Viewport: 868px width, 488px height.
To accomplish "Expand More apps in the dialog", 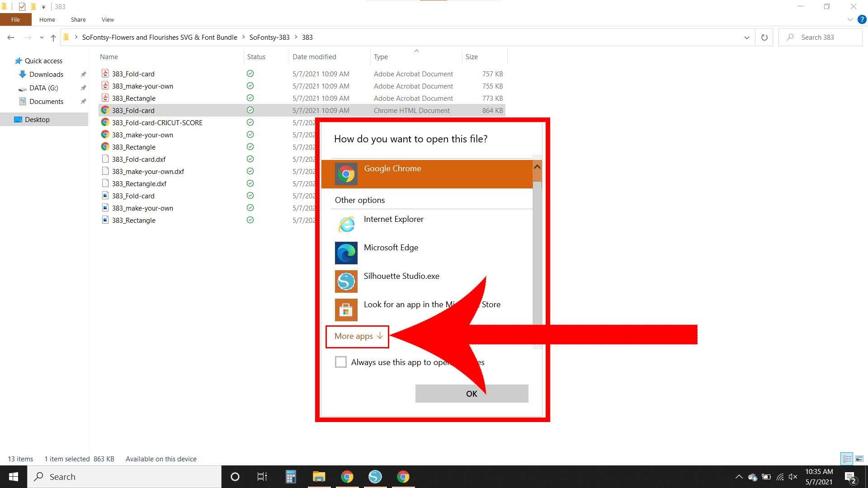I will (357, 336).
